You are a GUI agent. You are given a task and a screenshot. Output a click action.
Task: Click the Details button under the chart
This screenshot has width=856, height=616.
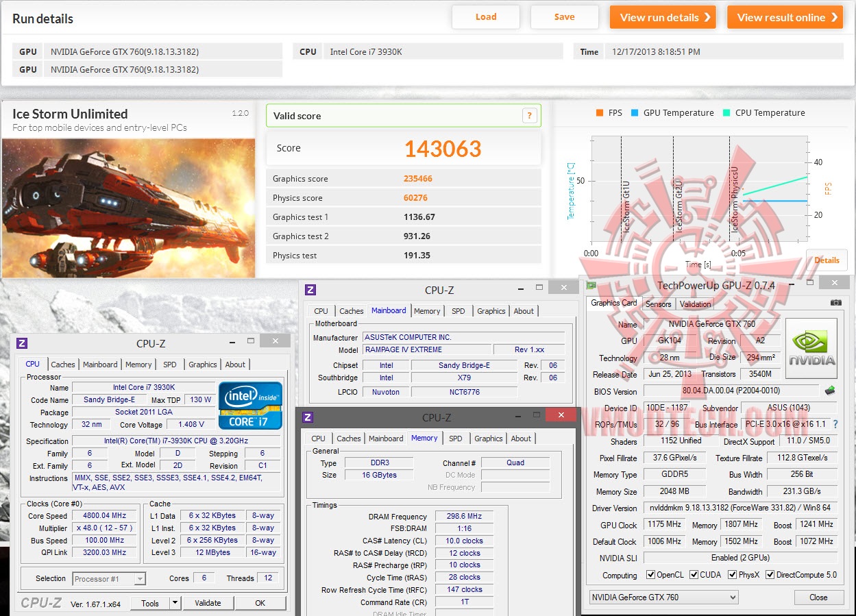pyautogui.click(x=827, y=260)
